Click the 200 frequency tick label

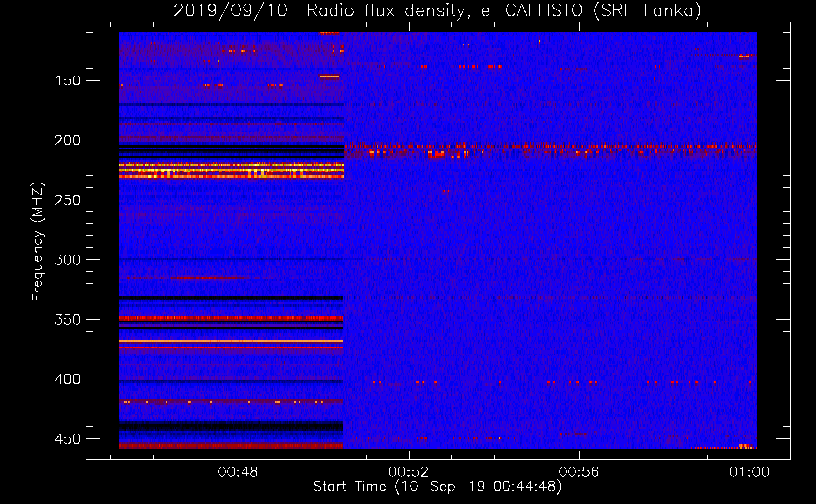68,140
